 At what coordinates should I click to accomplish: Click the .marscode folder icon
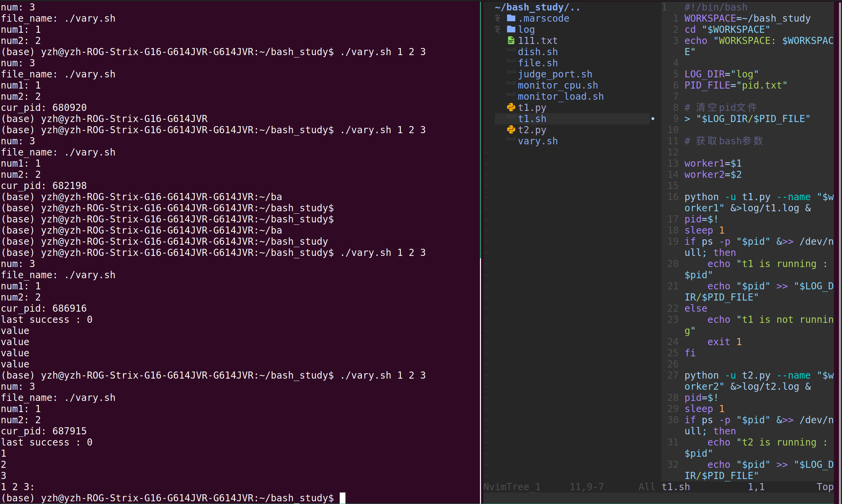point(511,18)
